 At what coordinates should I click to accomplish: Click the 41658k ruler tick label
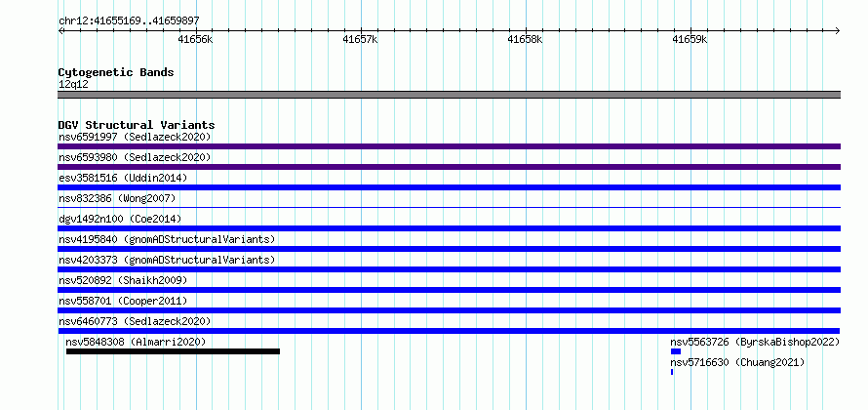click(x=525, y=39)
